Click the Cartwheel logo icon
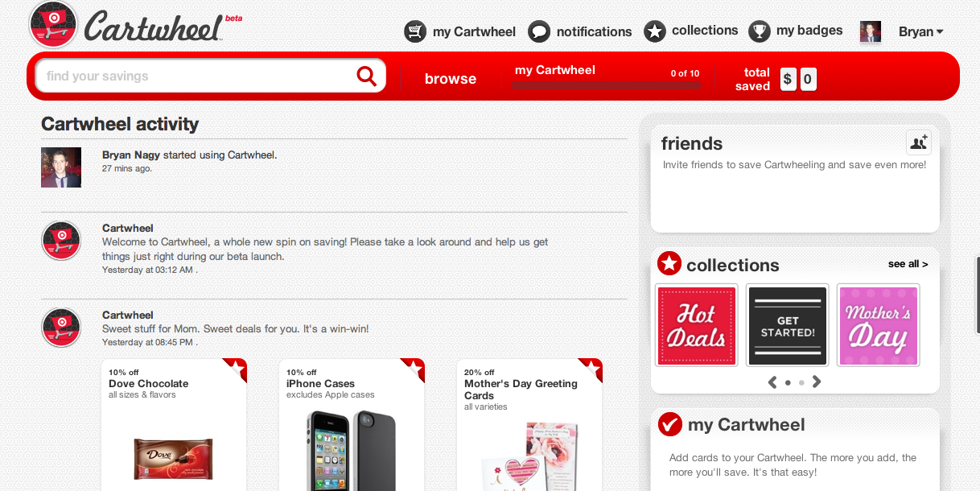The width and height of the screenshot is (980, 491). [53, 24]
